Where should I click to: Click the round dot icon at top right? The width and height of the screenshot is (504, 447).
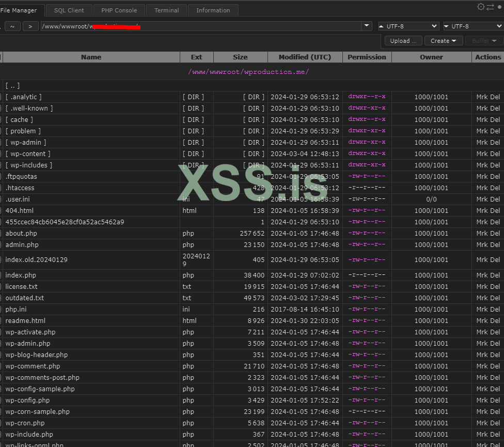pos(499,7)
